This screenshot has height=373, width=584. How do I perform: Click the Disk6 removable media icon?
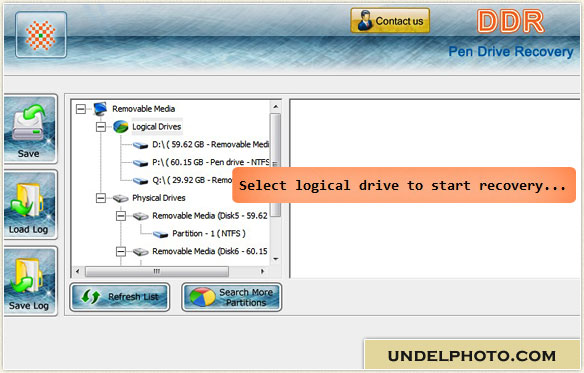click(x=140, y=252)
